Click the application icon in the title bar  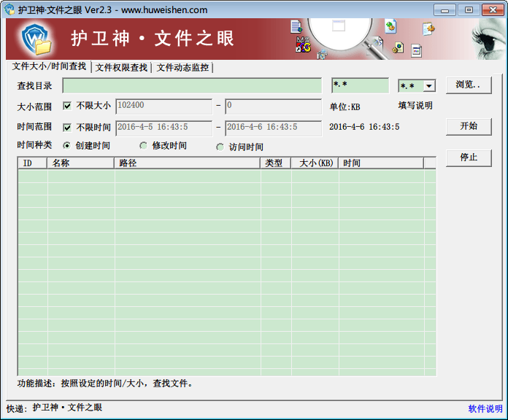pyautogui.click(x=9, y=9)
